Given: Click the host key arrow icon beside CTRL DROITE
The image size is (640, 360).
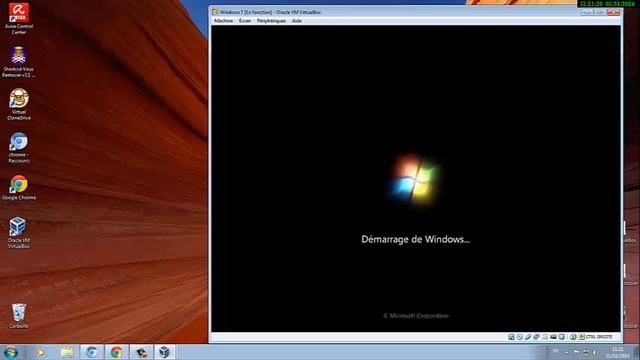Looking at the screenshot, I should coord(582,337).
